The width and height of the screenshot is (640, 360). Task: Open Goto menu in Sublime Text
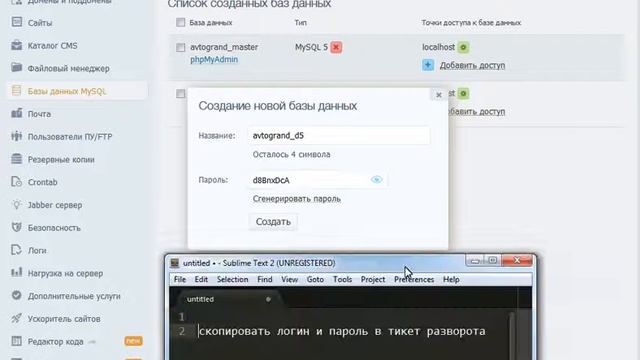tap(315, 280)
